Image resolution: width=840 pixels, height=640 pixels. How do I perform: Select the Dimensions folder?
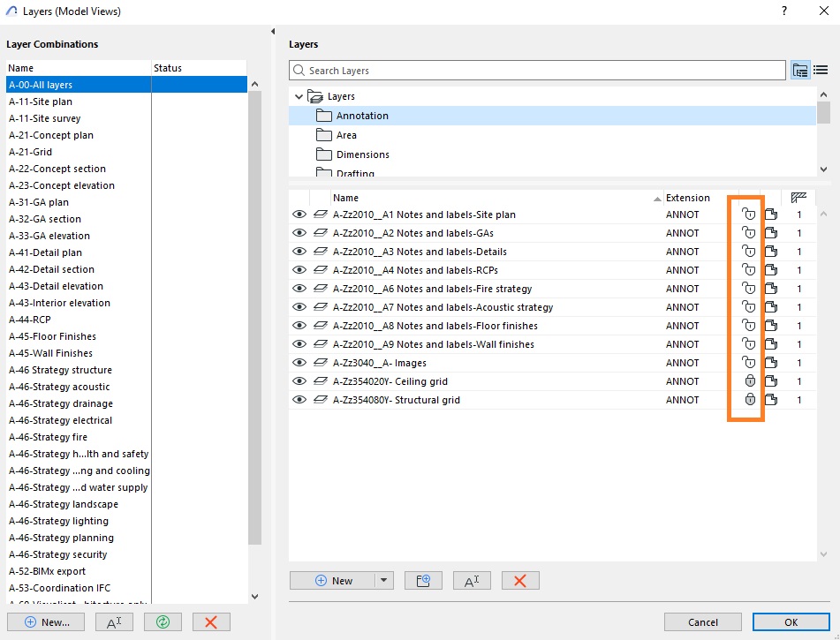552,154
